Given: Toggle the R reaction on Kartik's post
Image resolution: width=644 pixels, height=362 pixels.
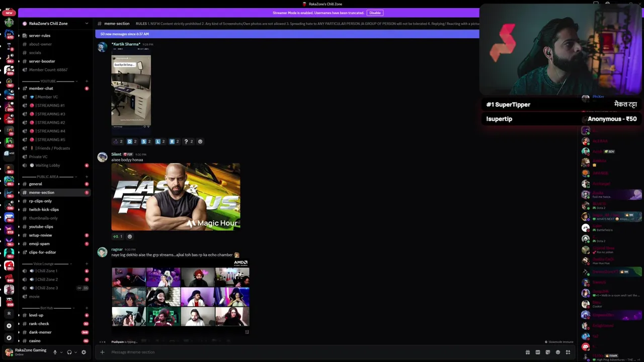Looking at the screenshot, I should pyautogui.click(x=174, y=142).
